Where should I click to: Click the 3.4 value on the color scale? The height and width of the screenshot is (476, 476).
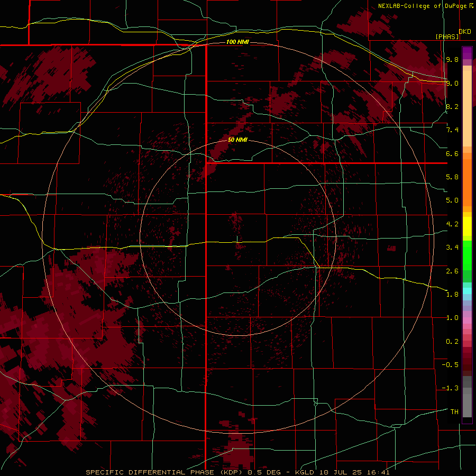[452, 248]
